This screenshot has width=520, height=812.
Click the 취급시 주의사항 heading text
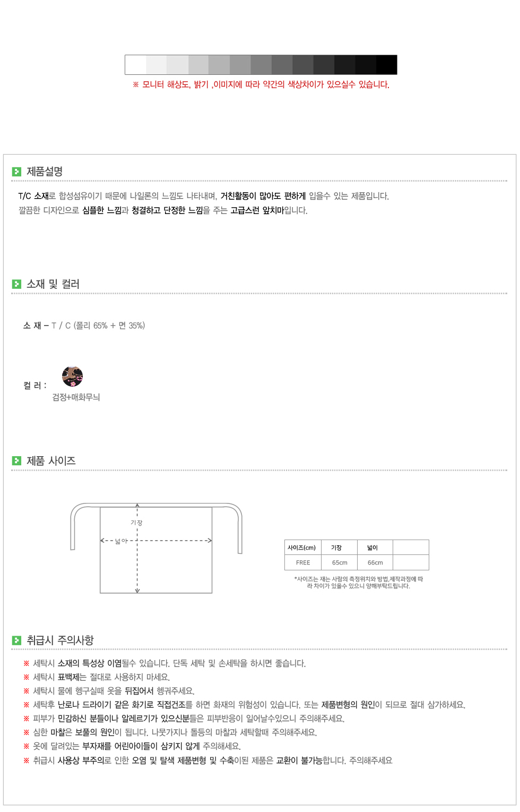coord(60,640)
